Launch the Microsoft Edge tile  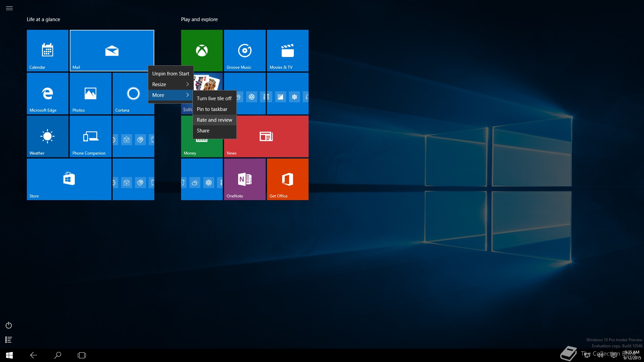tap(48, 94)
